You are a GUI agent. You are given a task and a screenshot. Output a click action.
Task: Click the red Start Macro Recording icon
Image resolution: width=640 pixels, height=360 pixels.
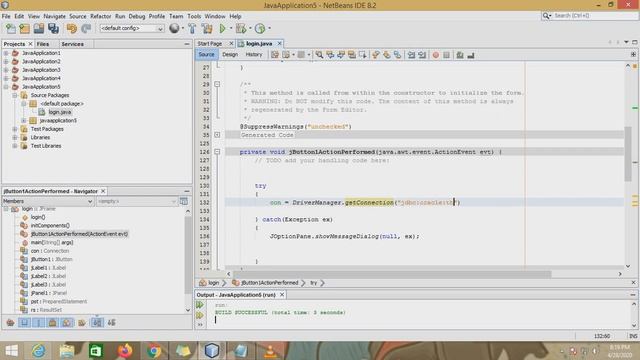[436, 55]
